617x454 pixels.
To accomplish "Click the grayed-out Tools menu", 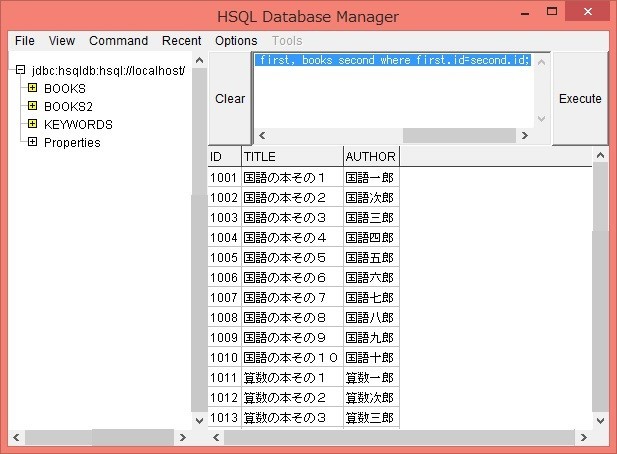I will pyautogui.click(x=287, y=41).
